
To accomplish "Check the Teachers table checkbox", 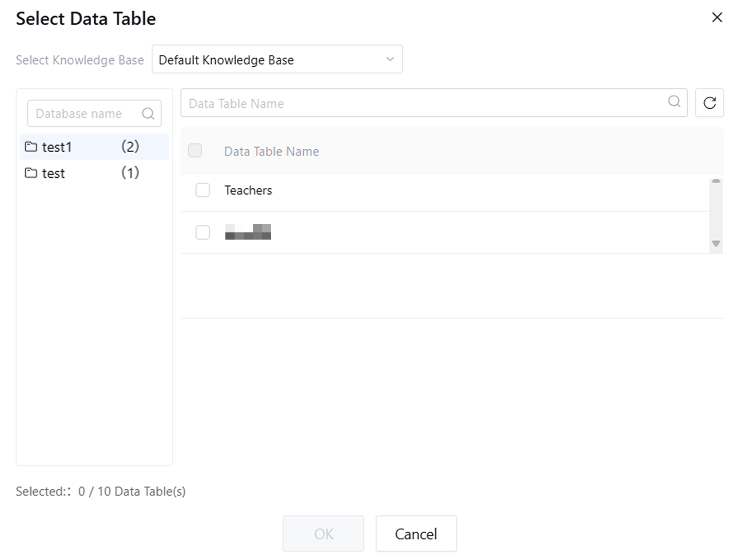I will pyautogui.click(x=203, y=190).
